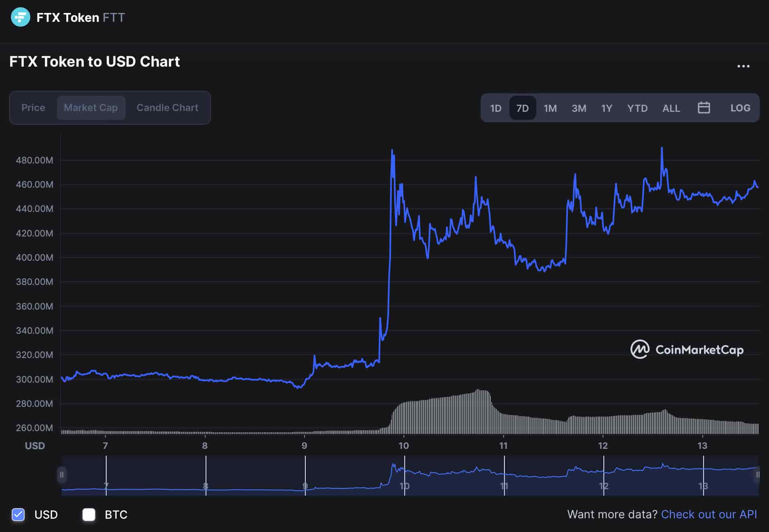Enable the BTC checkbox
Screen dimensions: 769x532
[89, 515]
